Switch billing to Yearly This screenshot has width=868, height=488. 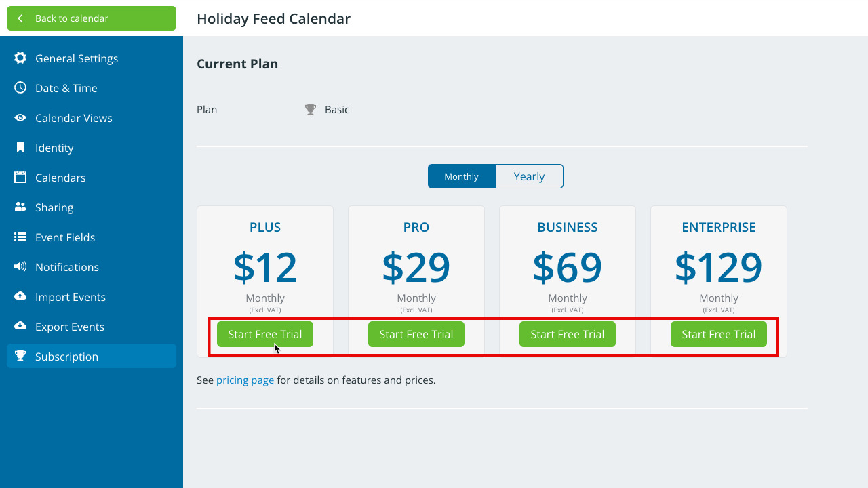[529, 176]
